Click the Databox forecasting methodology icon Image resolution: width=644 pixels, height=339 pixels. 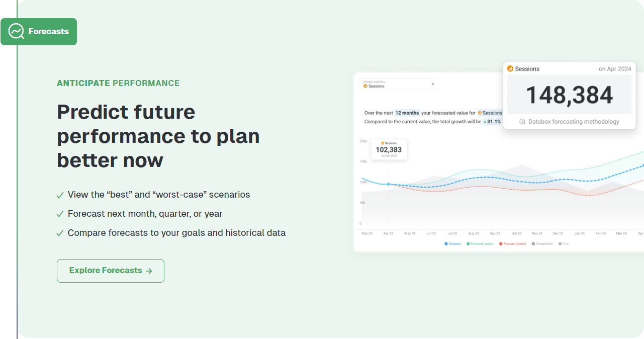(x=522, y=122)
